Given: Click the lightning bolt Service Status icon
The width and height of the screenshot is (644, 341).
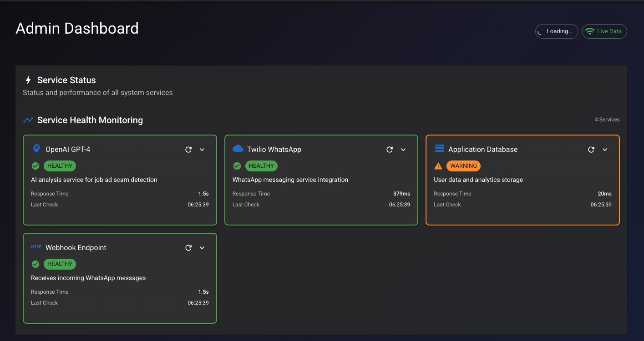Looking at the screenshot, I should (x=28, y=80).
